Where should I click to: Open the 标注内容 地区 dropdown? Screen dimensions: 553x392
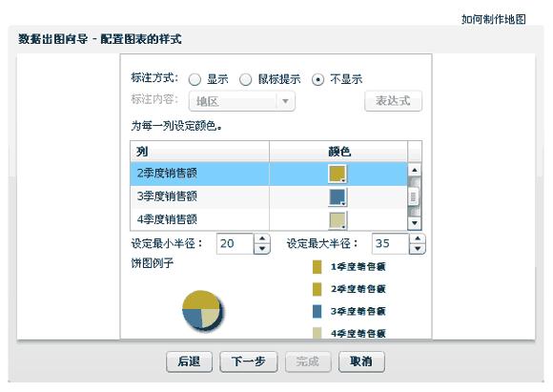(242, 102)
